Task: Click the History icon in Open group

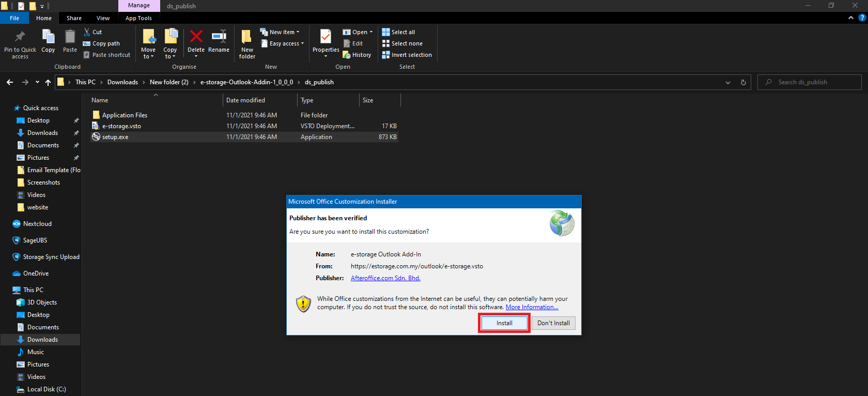Action: (x=357, y=55)
